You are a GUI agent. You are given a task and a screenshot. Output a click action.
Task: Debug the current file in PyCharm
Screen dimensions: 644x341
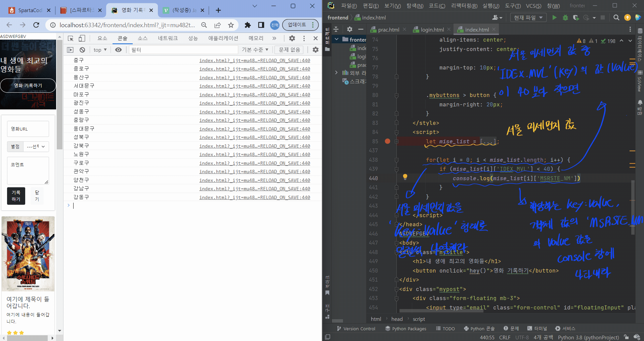click(565, 17)
